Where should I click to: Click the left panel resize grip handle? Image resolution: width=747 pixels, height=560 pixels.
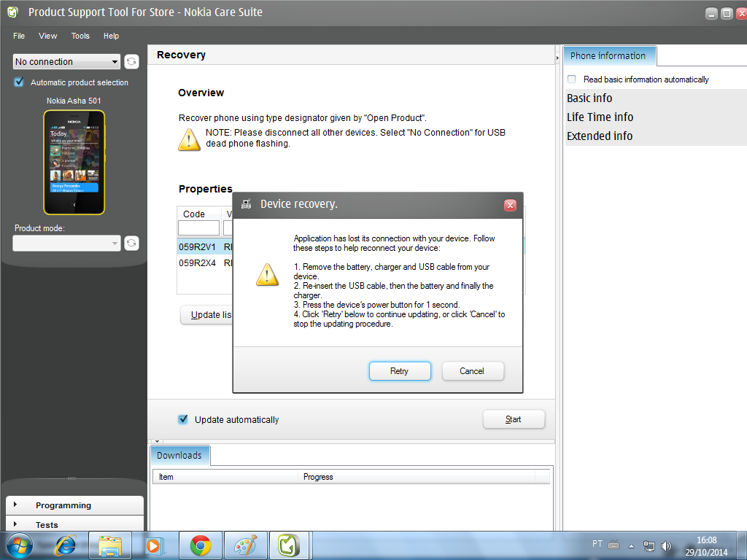(x=72, y=478)
